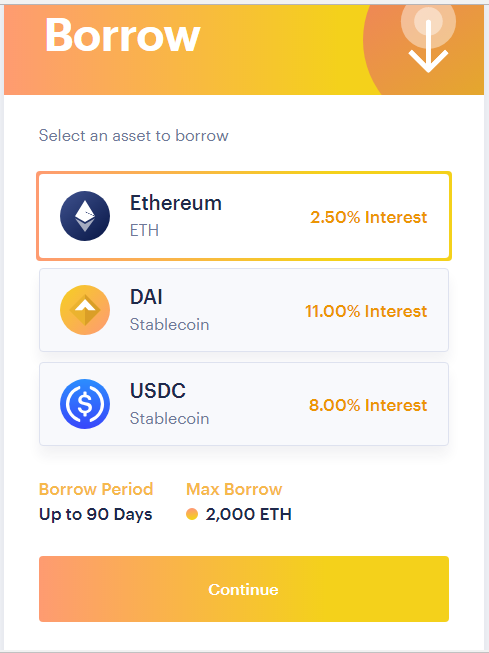Click the Up to 90 Days text
The image size is (489, 653).
95,514
